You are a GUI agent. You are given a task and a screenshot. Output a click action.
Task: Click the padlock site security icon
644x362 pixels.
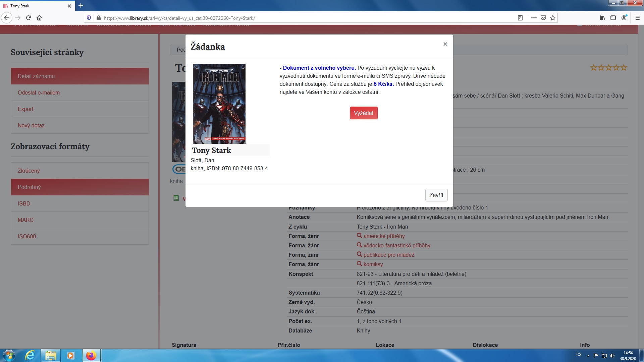point(98,18)
